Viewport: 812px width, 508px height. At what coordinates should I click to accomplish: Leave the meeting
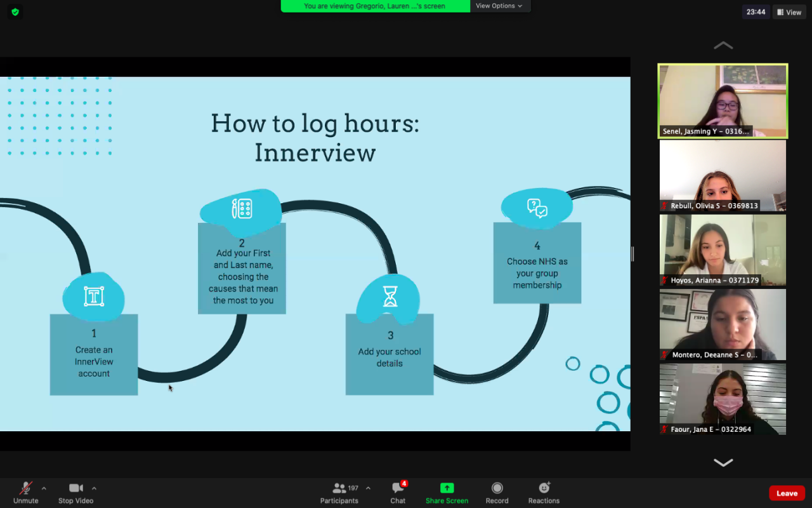[x=787, y=493]
